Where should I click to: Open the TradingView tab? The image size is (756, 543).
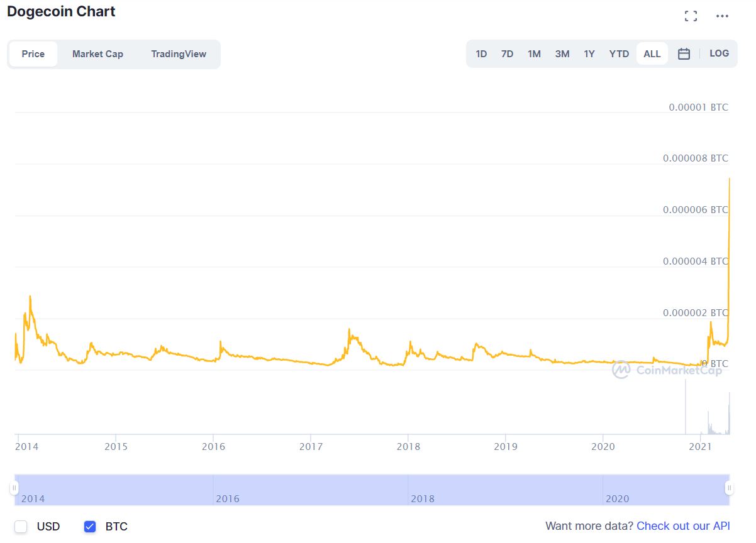tap(178, 54)
